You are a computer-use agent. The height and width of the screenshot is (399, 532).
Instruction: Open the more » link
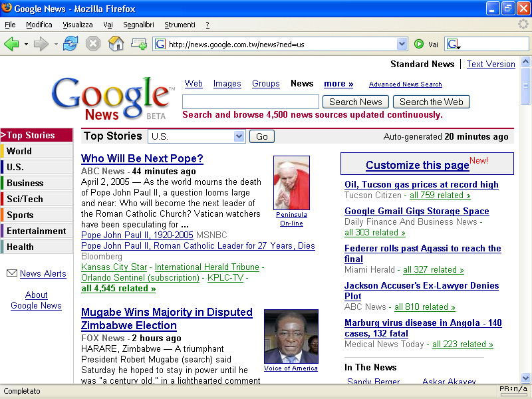tap(338, 84)
